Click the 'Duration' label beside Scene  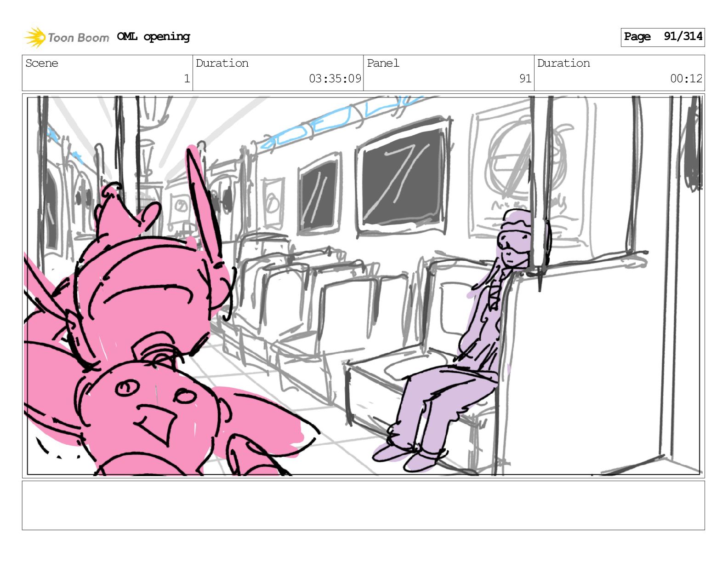[222, 63]
